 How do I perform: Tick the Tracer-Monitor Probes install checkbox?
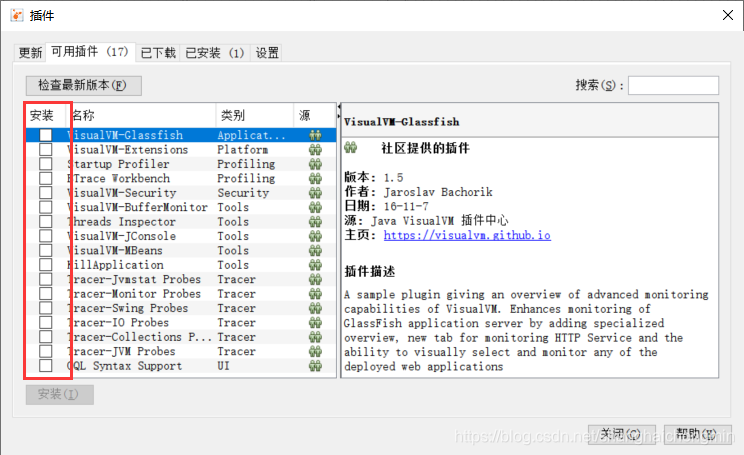click(46, 294)
